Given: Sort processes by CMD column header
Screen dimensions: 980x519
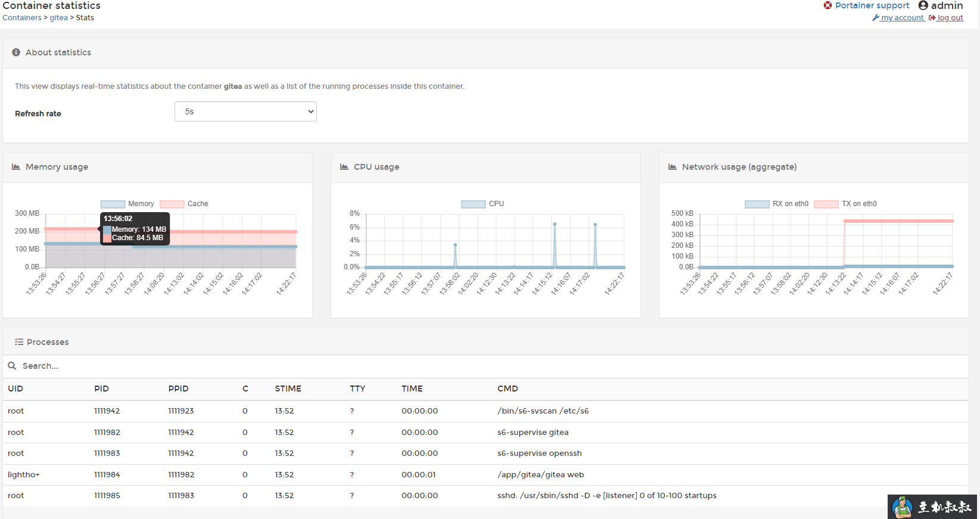Looking at the screenshot, I should pos(508,389).
